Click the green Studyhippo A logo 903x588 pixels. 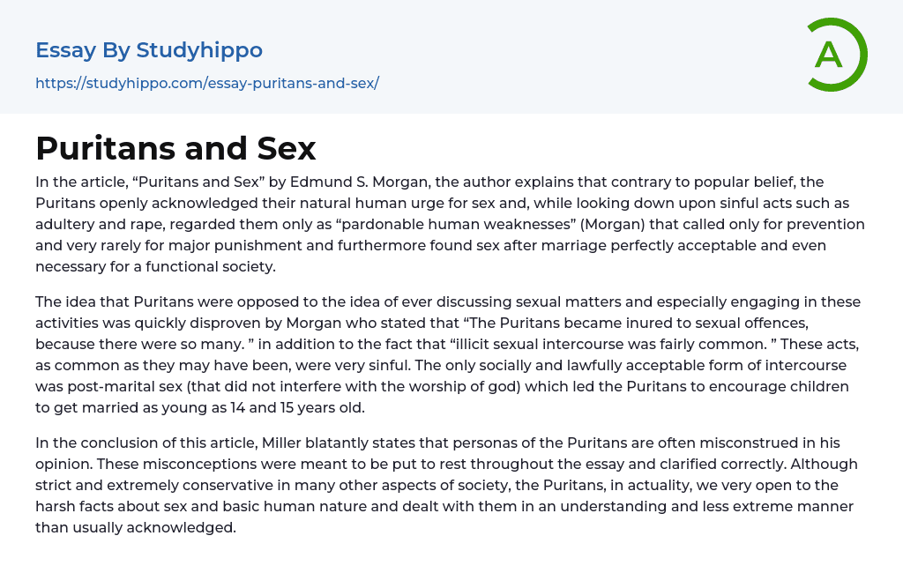pos(832,55)
